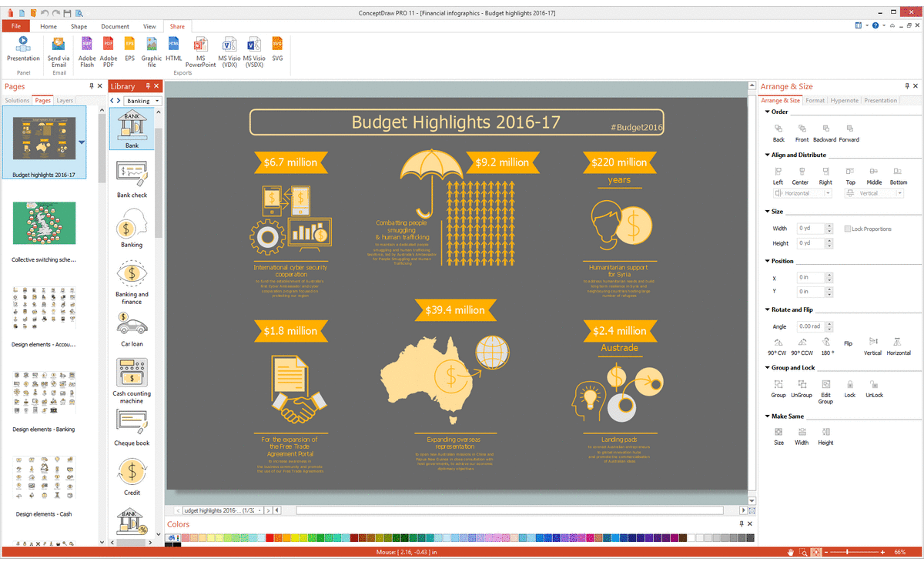Collapse the Order section

(x=768, y=112)
